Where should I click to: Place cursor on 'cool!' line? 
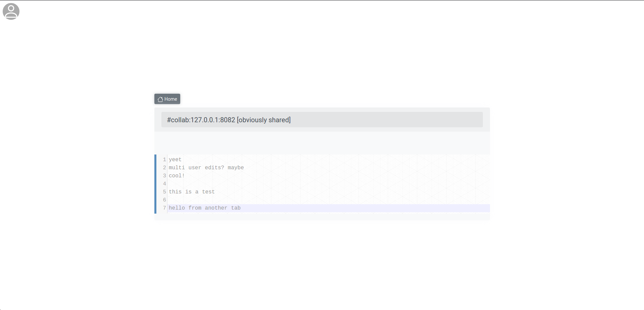coord(177,176)
